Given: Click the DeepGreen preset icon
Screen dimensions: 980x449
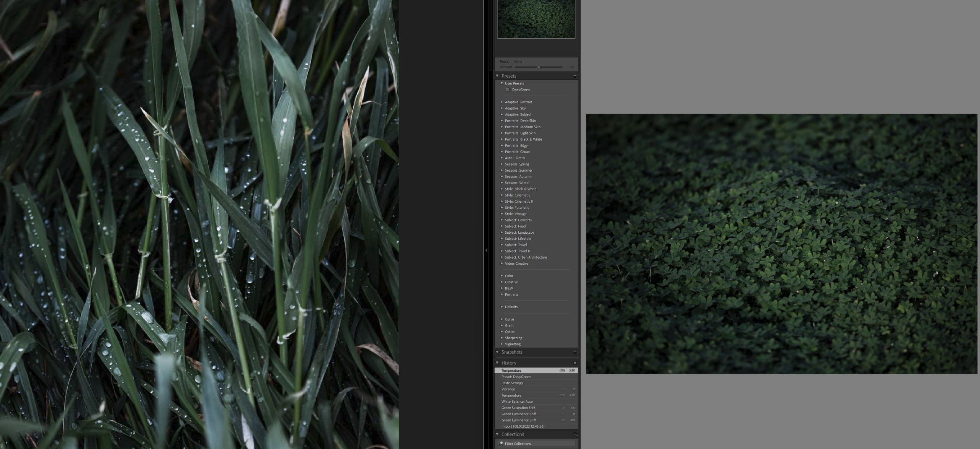Looking at the screenshot, I should pyautogui.click(x=508, y=90).
